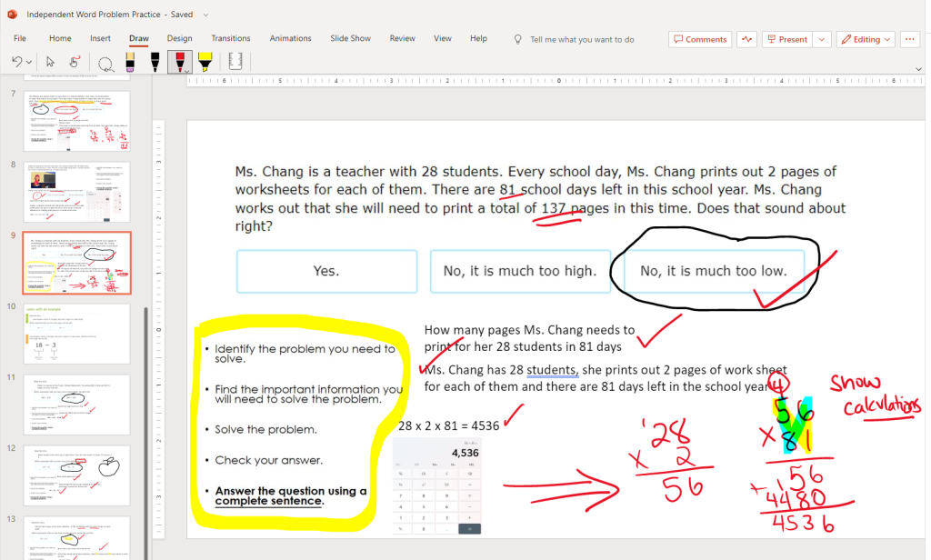931x560 pixels.
Task: Activate Draw with Touch tool
Action: pos(75,63)
